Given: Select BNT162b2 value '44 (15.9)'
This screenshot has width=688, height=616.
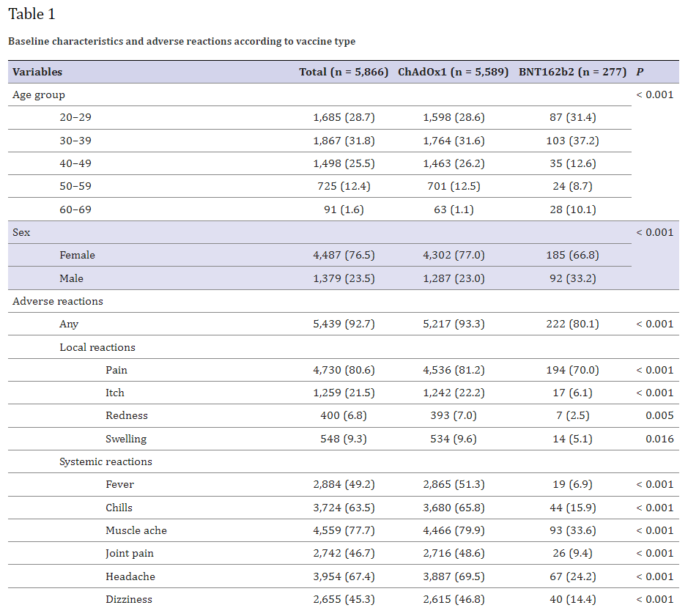Looking at the screenshot, I should [x=573, y=508].
